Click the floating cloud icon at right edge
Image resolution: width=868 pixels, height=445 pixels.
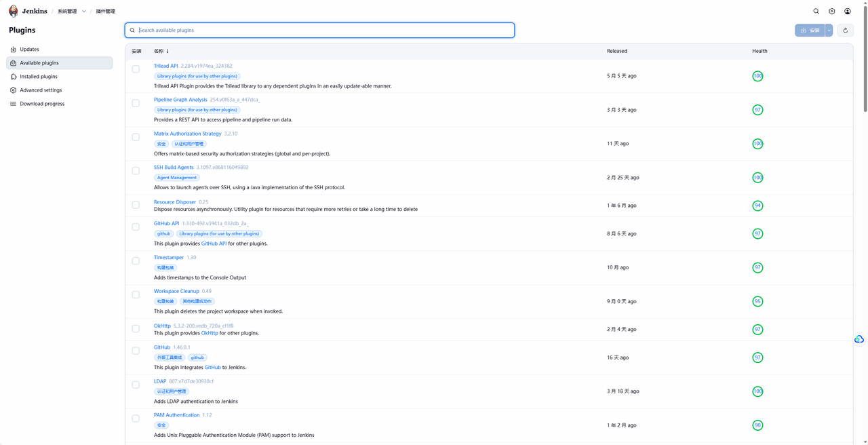(x=859, y=339)
